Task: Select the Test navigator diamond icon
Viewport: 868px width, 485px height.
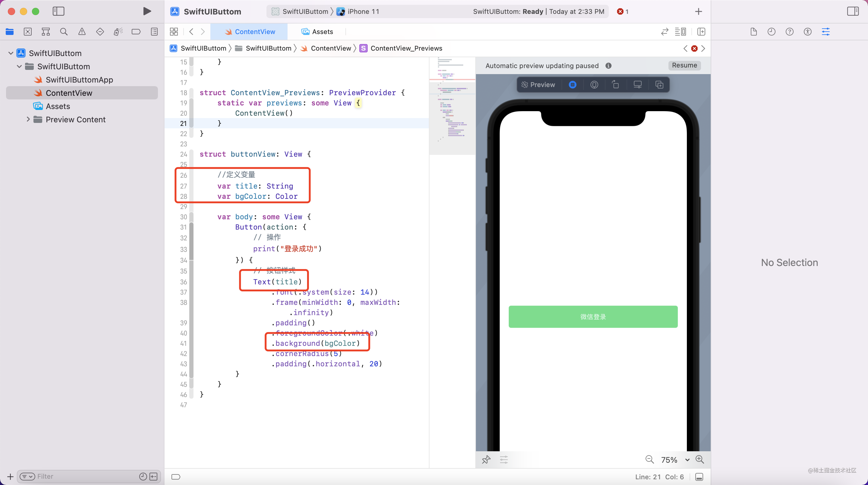Action: (x=100, y=31)
